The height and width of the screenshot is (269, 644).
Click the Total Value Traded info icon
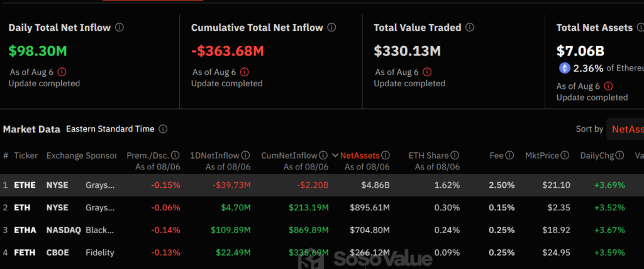[469, 28]
